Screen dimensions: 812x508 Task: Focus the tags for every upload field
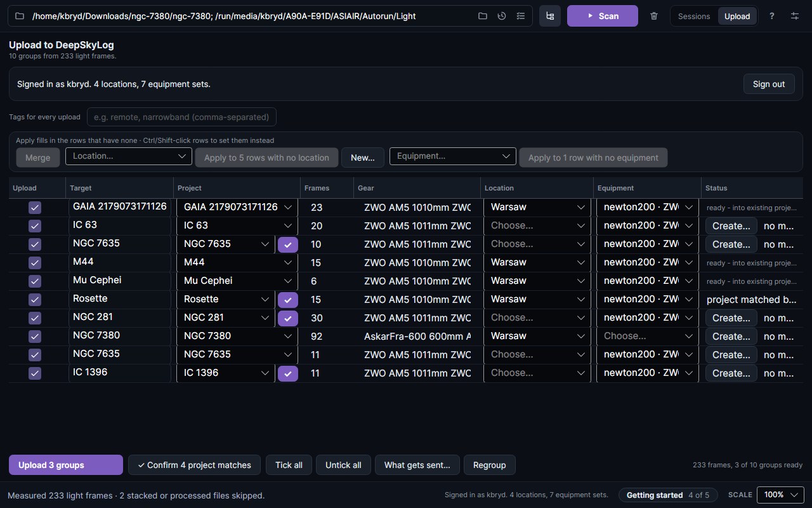click(x=181, y=117)
